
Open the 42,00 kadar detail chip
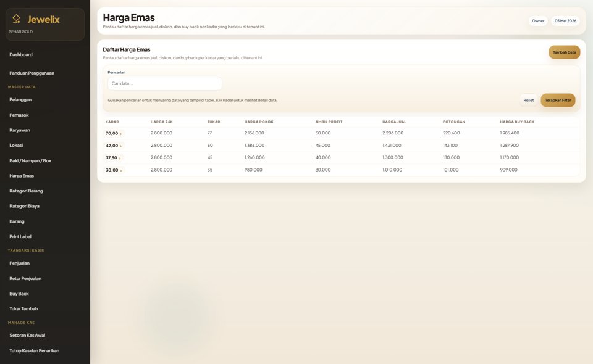coord(114,146)
